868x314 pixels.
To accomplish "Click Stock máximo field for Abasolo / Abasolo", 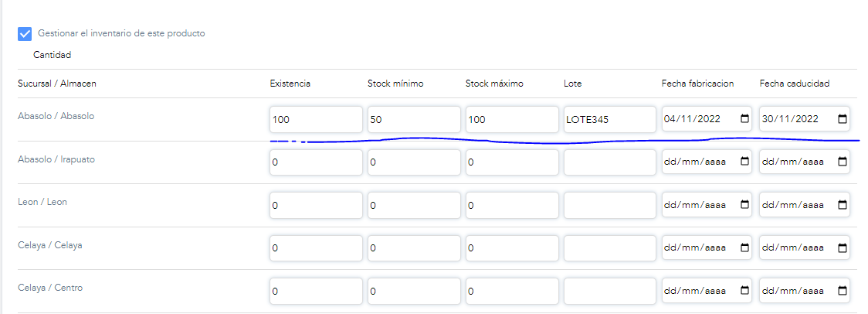I will point(512,119).
